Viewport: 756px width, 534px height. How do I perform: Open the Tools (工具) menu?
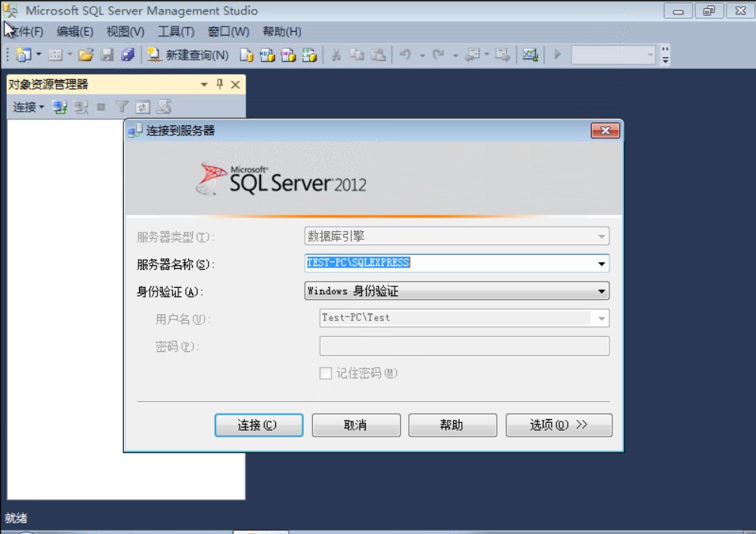click(x=175, y=32)
